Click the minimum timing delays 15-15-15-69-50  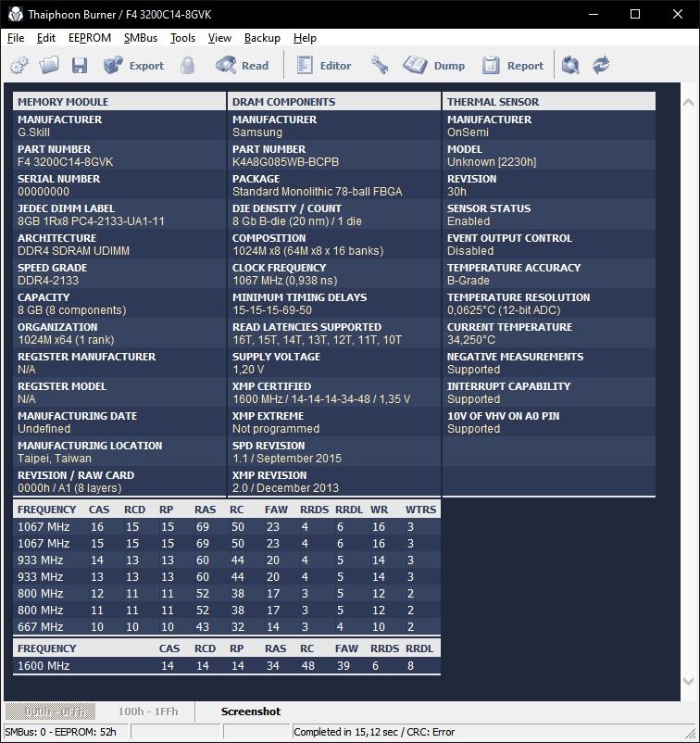[272, 310]
